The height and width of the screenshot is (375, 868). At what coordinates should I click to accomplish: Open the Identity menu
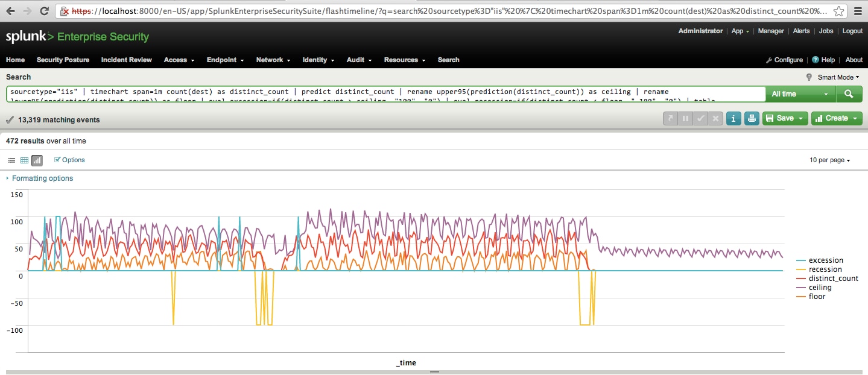point(318,60)
